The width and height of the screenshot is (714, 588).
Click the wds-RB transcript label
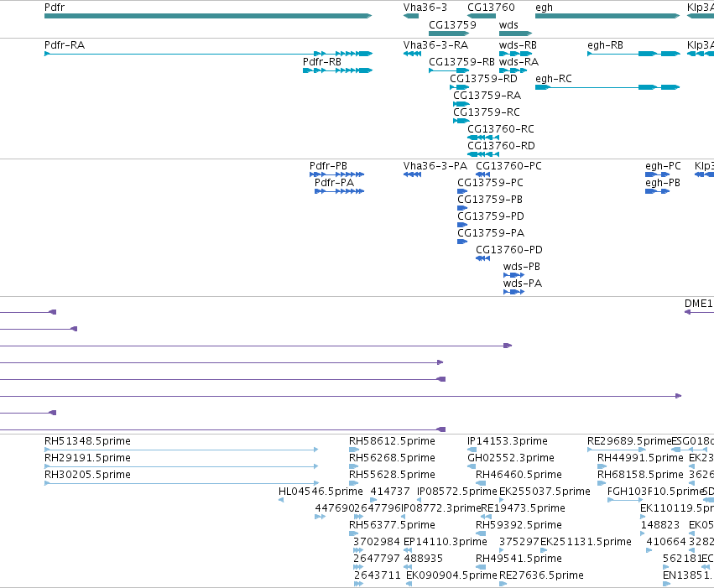[518, 45]
